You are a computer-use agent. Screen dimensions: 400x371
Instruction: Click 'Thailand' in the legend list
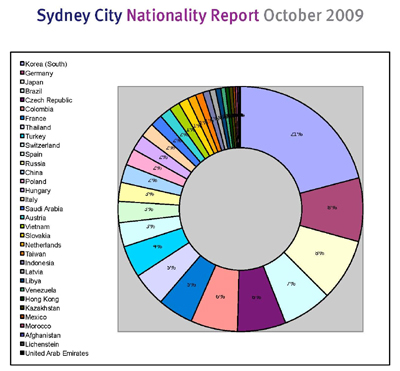pos(38,127)
